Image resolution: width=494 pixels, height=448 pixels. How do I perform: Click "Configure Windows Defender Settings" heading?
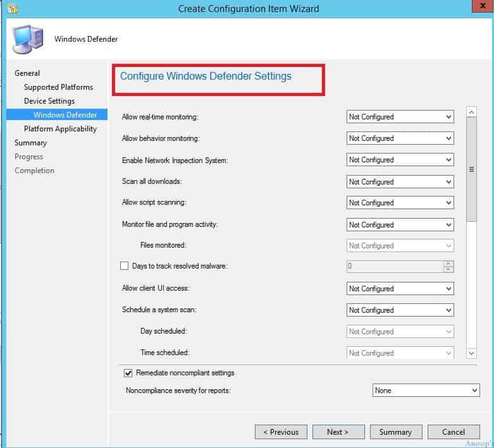tap(206, 76)
